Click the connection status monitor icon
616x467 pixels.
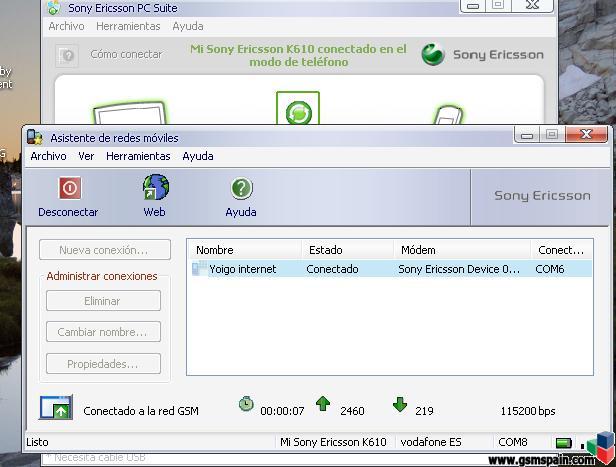click(x=56, y=408)
